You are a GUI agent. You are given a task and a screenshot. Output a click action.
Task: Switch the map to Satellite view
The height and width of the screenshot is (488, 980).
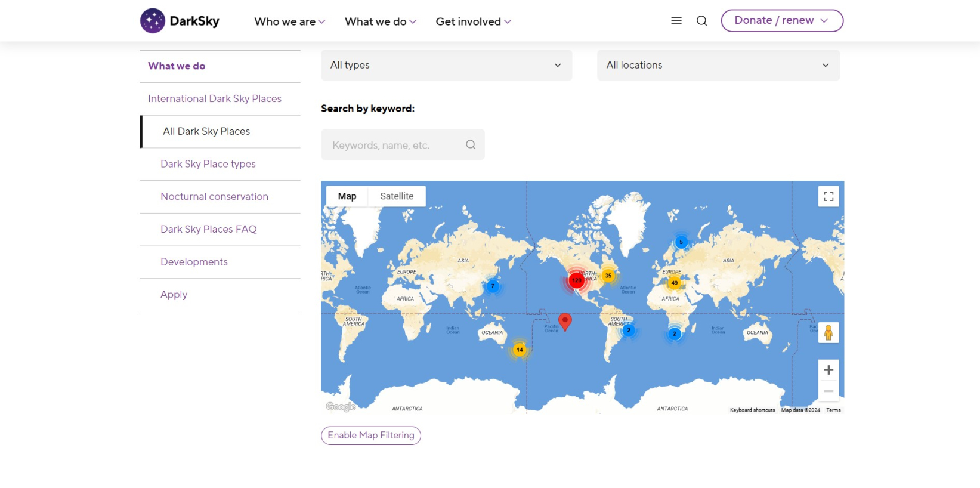397,196
